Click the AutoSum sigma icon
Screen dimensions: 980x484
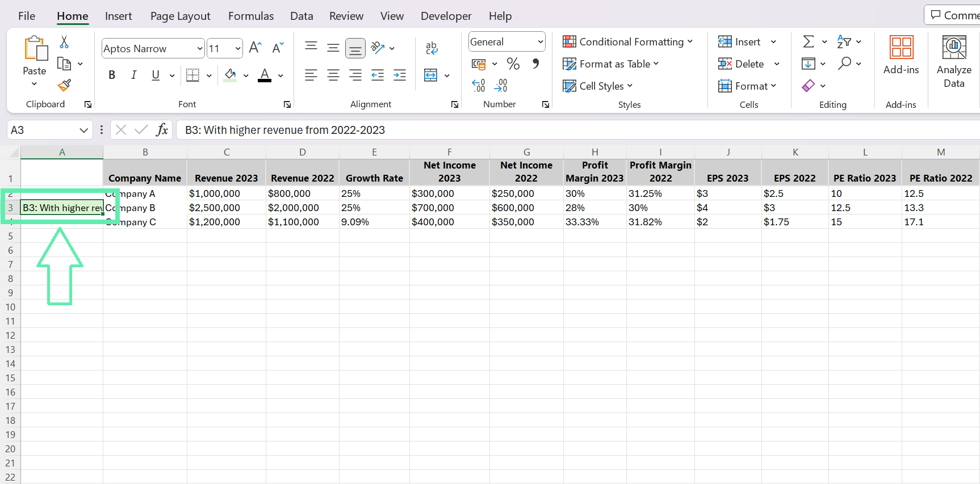(809, 41)
